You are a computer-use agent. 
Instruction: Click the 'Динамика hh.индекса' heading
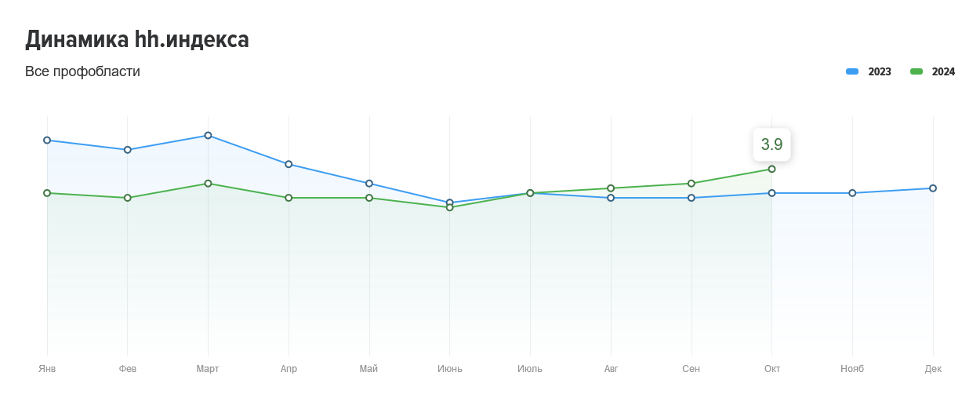point(137,39)
